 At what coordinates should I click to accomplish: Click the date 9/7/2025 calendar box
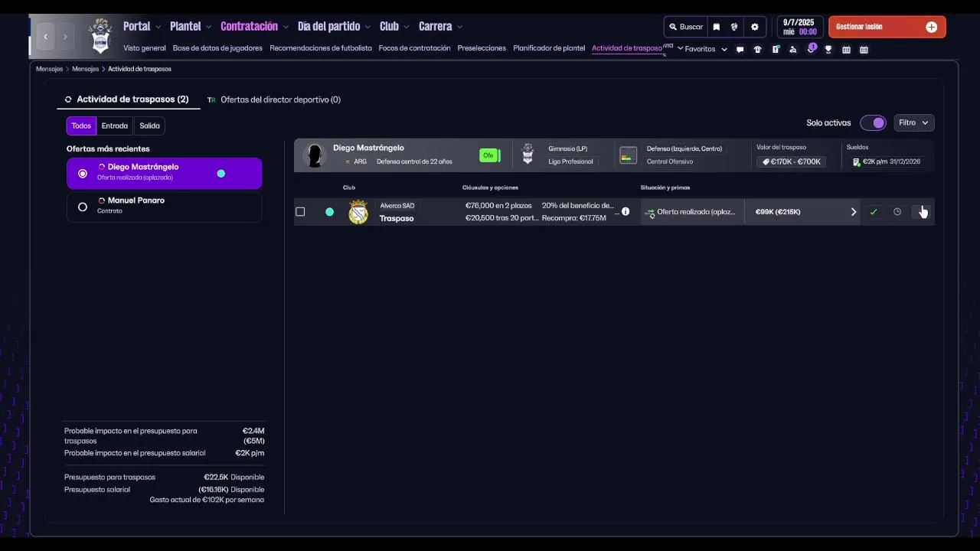800,27
